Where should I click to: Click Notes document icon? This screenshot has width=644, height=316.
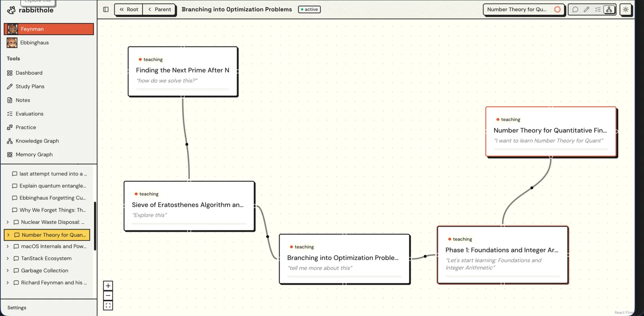point(10,100)
